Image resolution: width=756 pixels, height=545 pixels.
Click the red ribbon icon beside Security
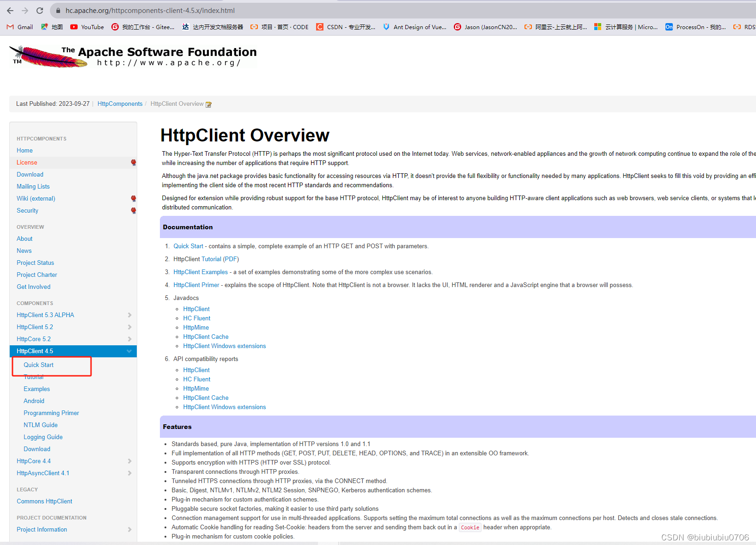(x=133, y=210)
